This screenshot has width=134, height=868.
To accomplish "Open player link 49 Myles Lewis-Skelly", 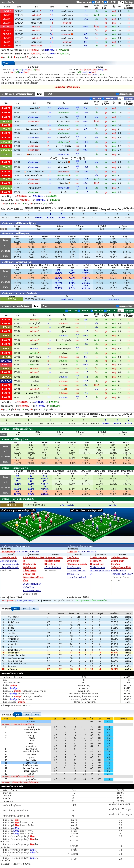I will click(x=122, y=574).
